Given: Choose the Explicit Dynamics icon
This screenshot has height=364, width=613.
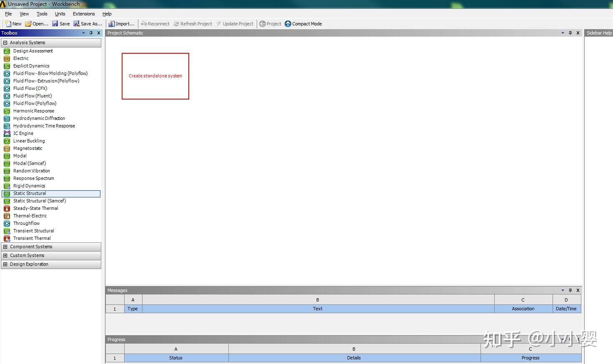Looking at the screenshot, I should [x=7, y=66].
